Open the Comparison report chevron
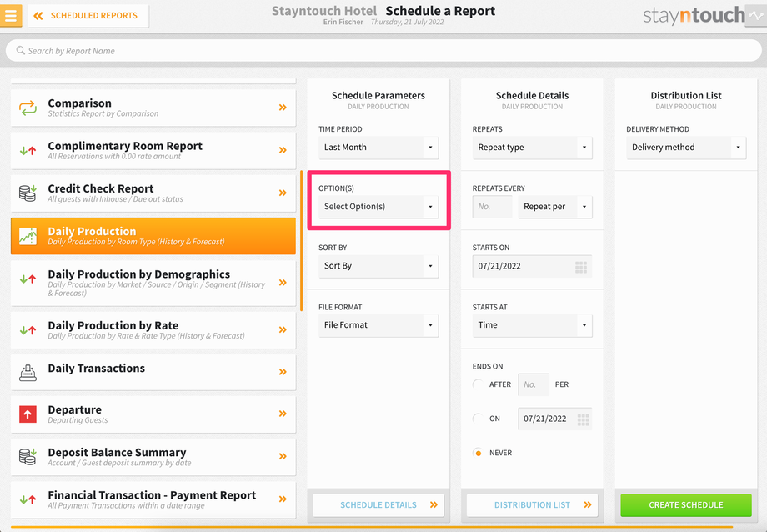This screenshot has width=767, height=532. tap(283, 108)
